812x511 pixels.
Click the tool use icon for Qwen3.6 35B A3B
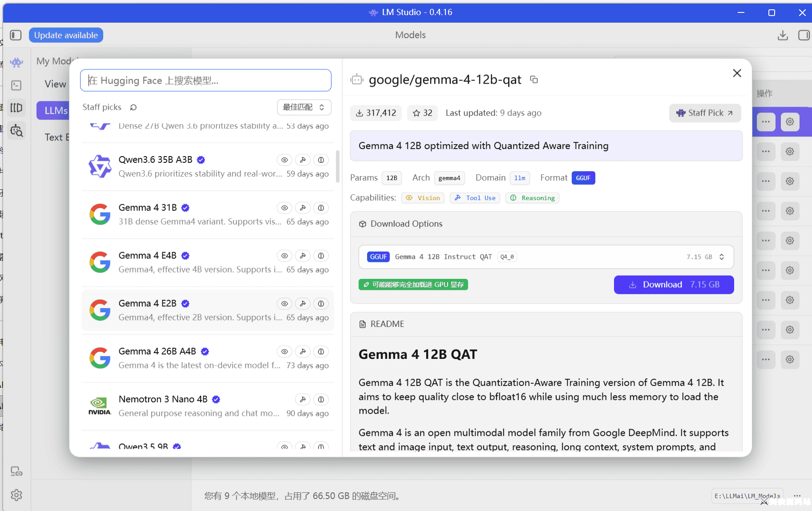pyautogui.click(x=303, y=160)
